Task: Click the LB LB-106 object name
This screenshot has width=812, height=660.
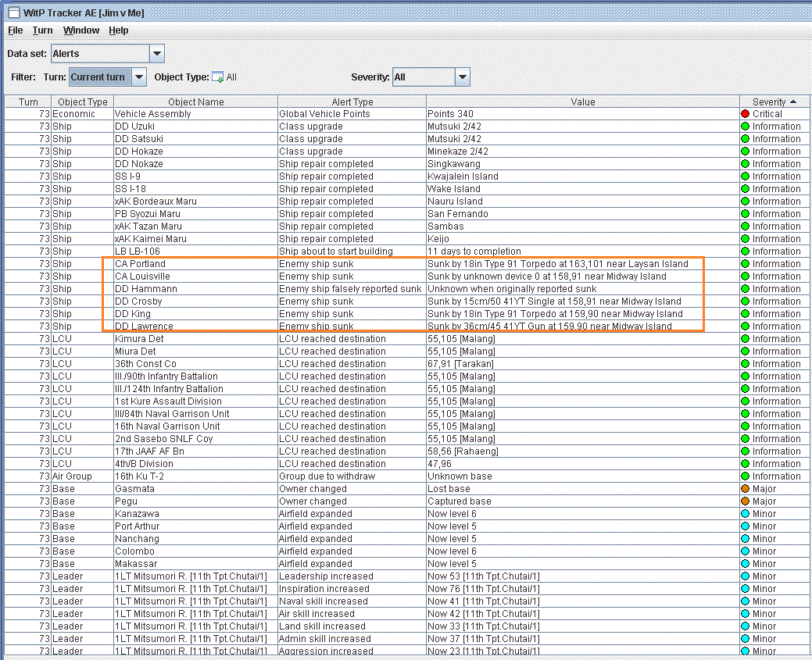Action: click(138, 251)
